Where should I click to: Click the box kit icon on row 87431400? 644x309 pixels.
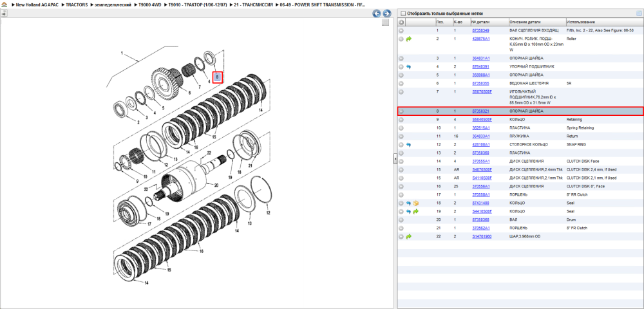pyautogui.click(x=415, y=203)
